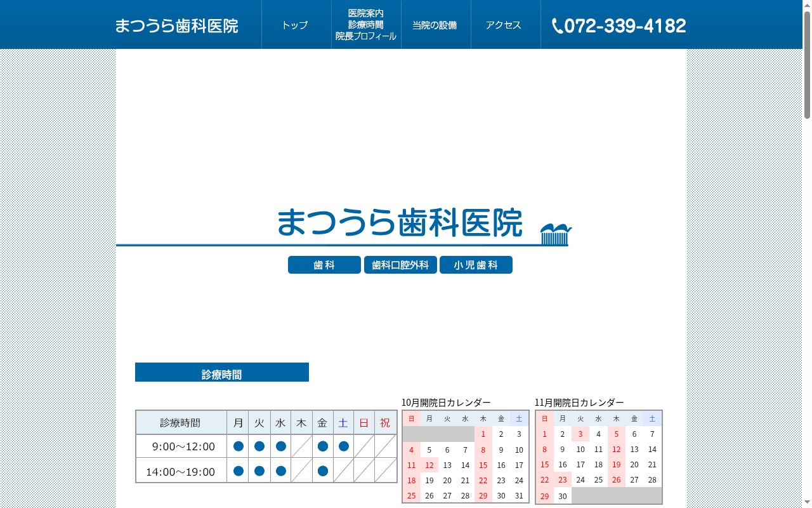Click the 祝 column header in schedule
The image size is (812, 508).
[386, 422]
